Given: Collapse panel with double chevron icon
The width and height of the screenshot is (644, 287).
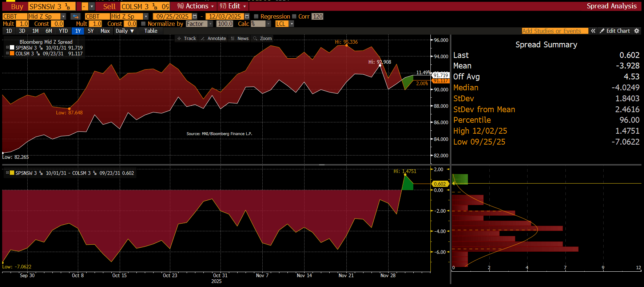Looking at the screenshot, I should [x=593, y=31].
